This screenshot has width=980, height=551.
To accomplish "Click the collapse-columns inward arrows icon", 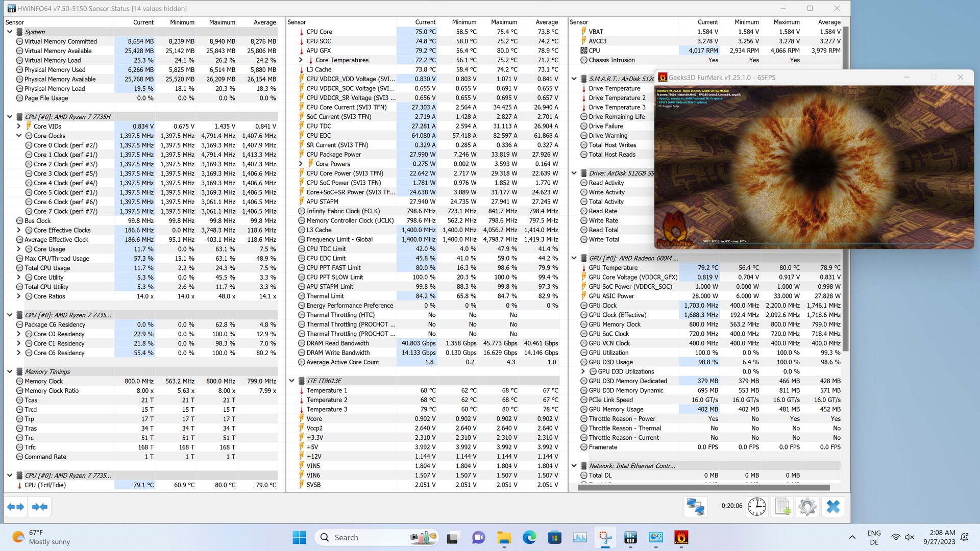I will click(x=40, y=507).
